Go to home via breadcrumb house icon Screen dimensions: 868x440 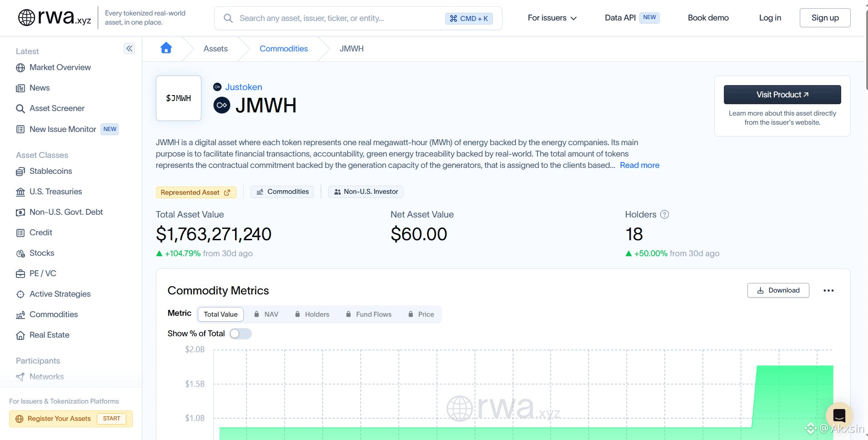(166, 48)
